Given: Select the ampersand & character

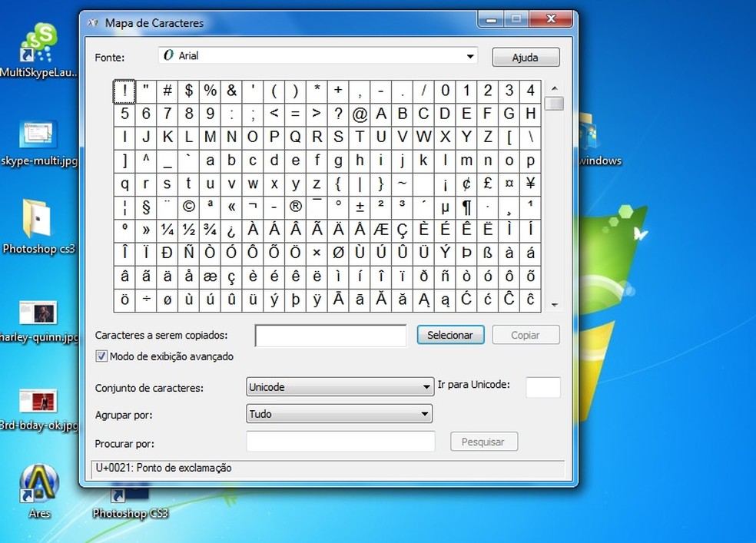Looking at the screenshot, I should pyautogui.click(x=231, y=91).
